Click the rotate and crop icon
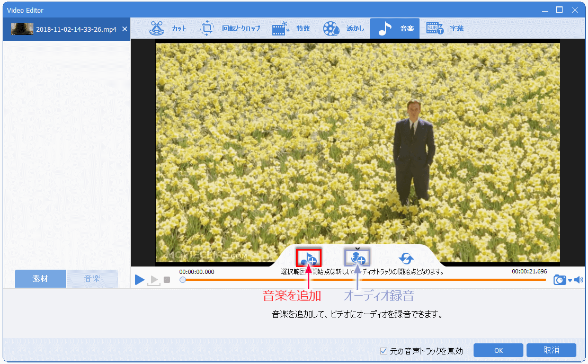This screenshot has width=588, height=364. point(207,28)
